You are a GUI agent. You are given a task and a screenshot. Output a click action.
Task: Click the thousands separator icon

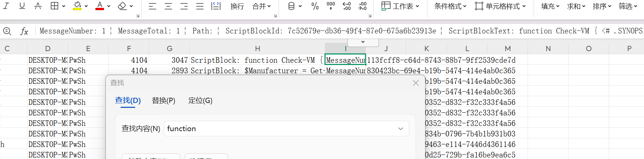(331, 6)
